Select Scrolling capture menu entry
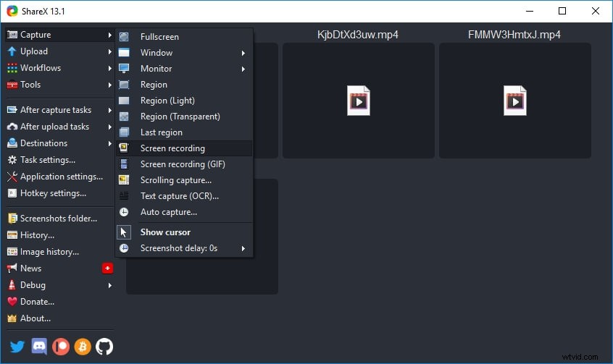 coord(176,180)
